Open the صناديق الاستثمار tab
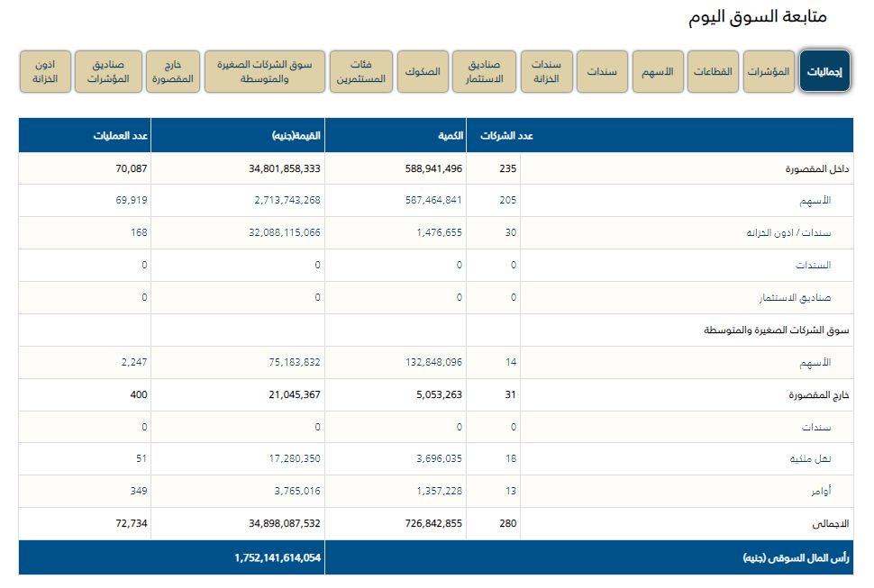 484,72
